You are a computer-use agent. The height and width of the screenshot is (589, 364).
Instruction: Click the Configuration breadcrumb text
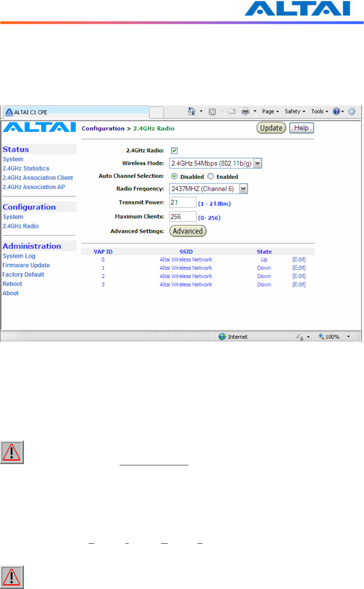(103, 128)
